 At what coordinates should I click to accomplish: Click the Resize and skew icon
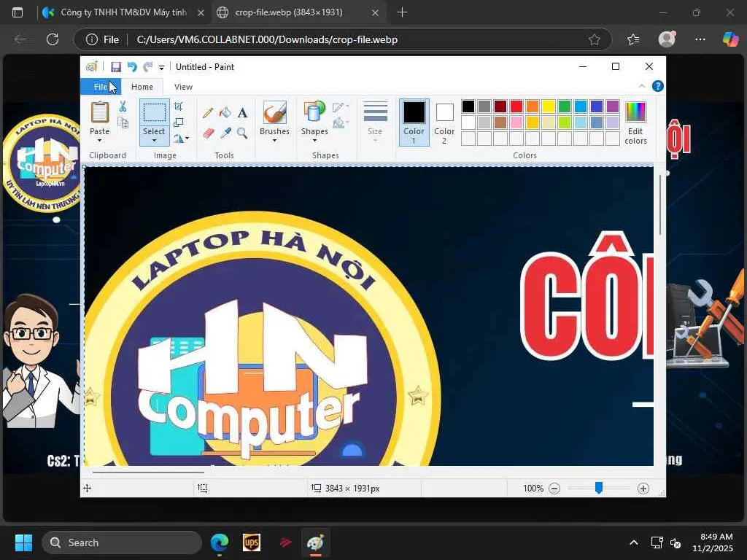[178, 122]
